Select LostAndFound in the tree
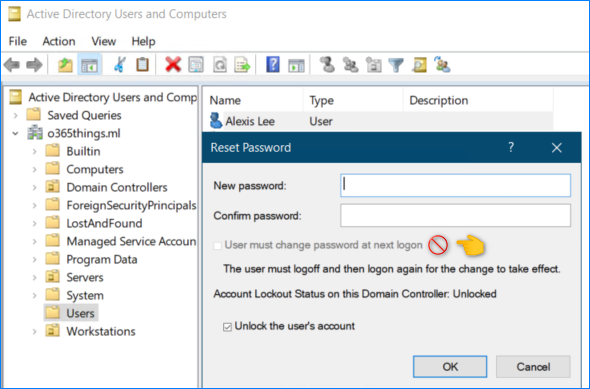 coord(104,223)
